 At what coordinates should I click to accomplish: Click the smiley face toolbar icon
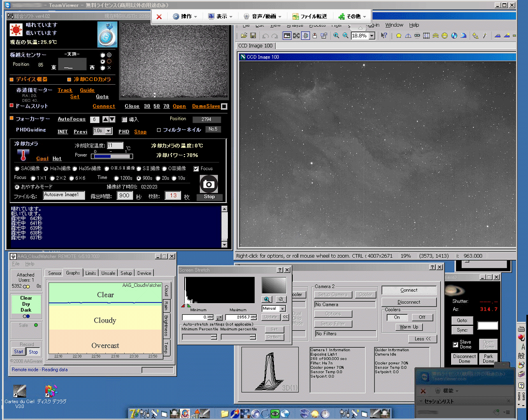[445, 36]
